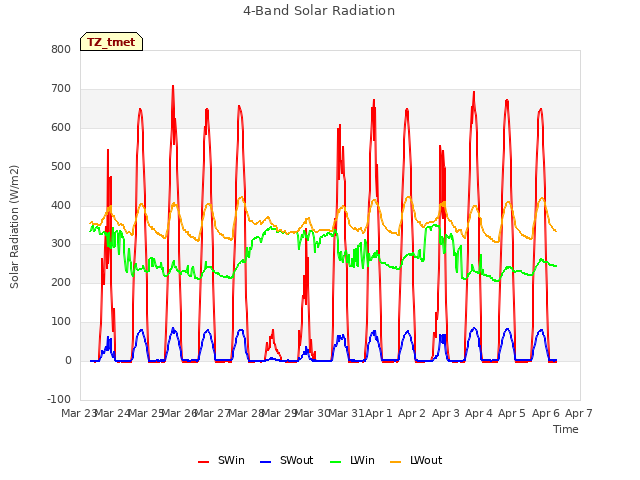Image resolution: width=640 pixels, height=480 pixels.
Task: Click the Solar Radiation (W/m2) axis title
Action: point(14,227)
